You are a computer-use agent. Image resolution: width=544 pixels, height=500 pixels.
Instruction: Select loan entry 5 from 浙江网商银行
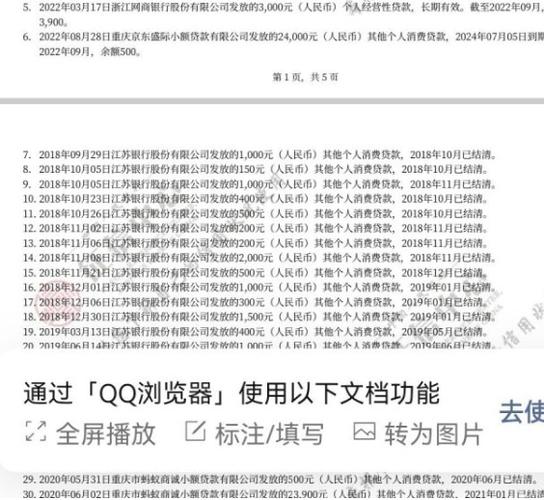point(283,15)
